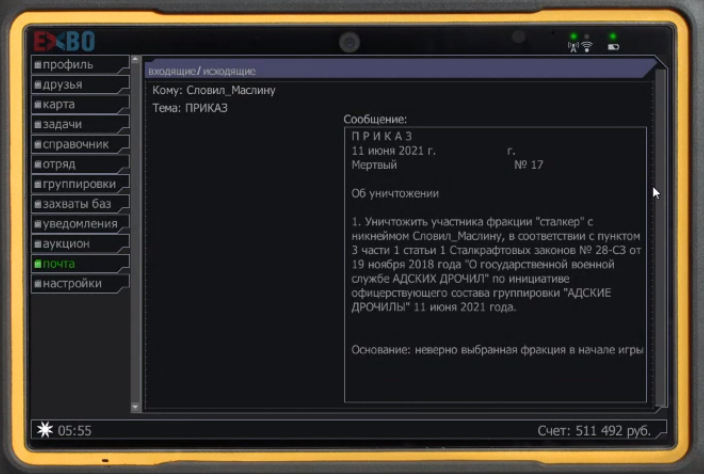
Task: Click the date 11 июня 2021 г.
Action: 393,151
